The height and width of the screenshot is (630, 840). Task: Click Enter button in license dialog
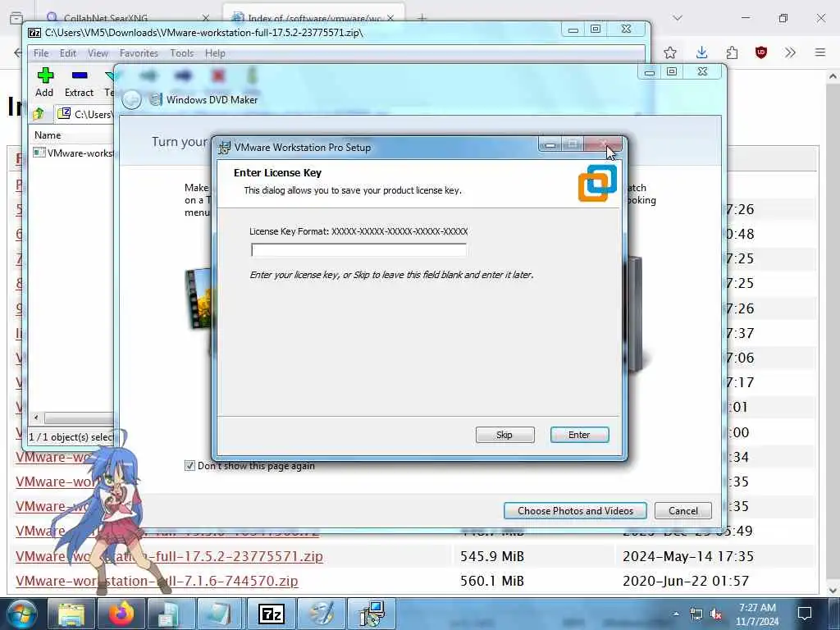(x=579, y=435)
